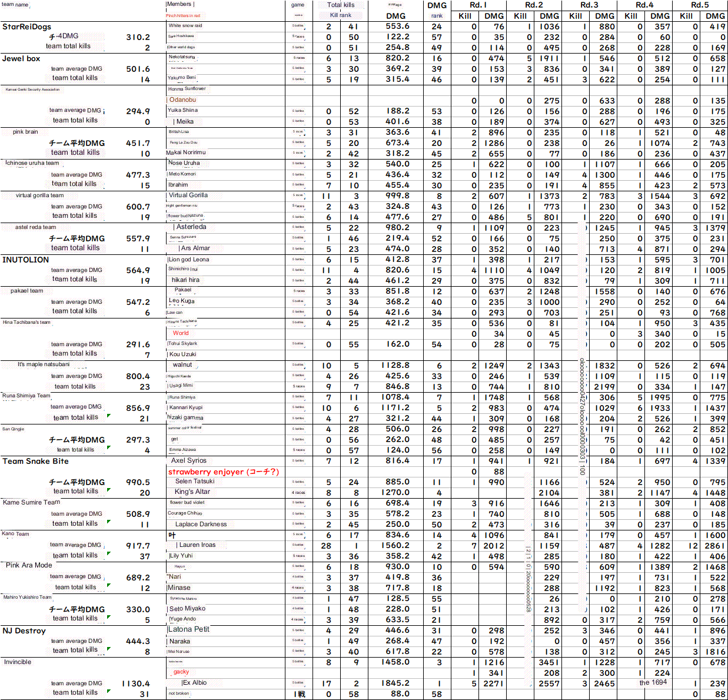Image resolution: width=728 pixels, height=700 pixels.
Task: Click the "the 1694" cell
Action: point(653,683)
